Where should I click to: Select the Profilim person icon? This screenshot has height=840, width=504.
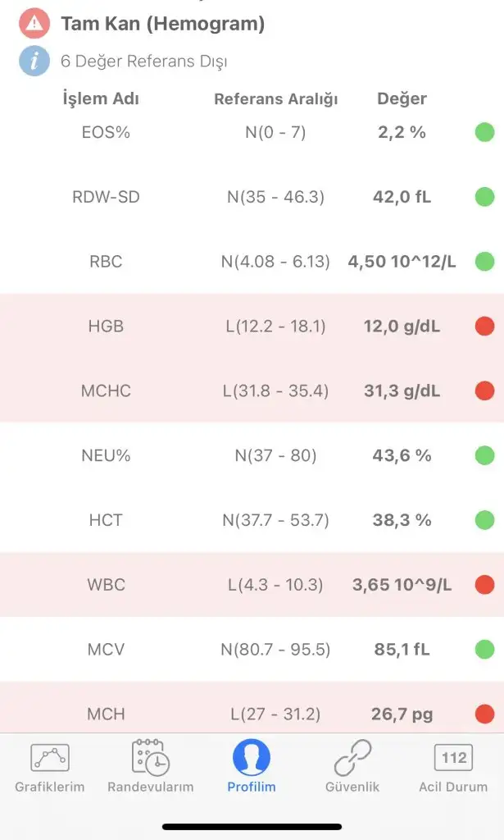coord(252,757)
